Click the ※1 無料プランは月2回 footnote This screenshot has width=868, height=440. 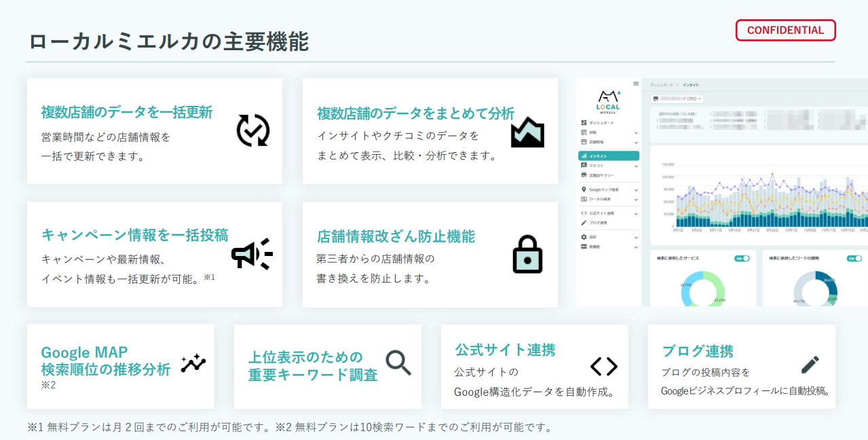click(x=149, y=428)
